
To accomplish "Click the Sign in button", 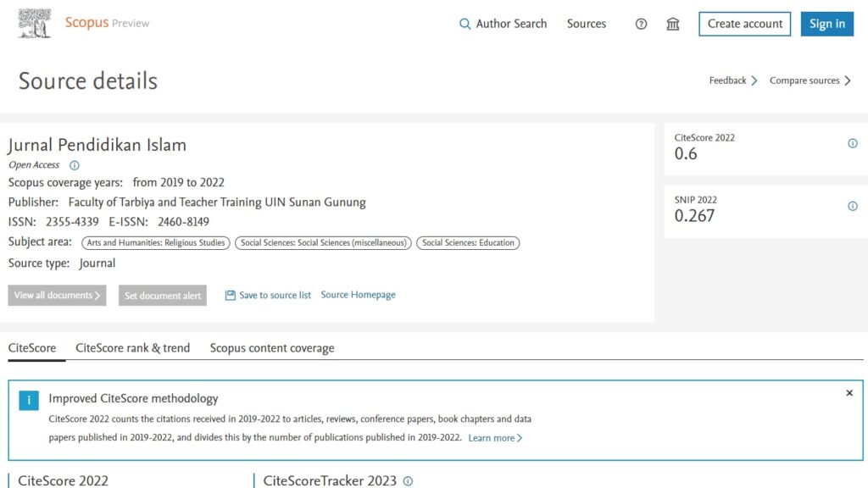I will tap(826, 24).
